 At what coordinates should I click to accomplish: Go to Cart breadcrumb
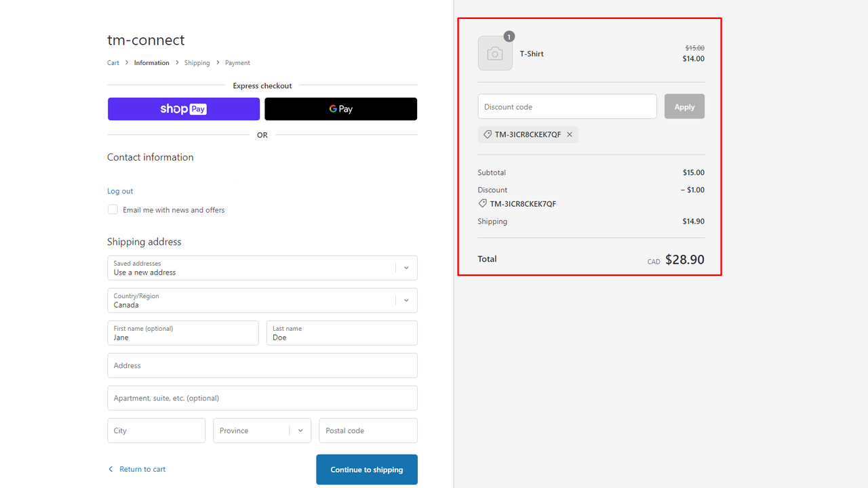click(113, 63)
